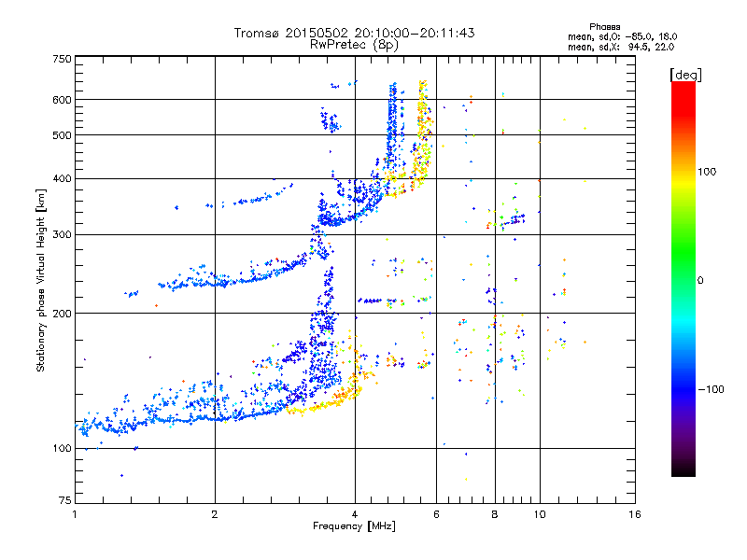Viewport: 747px width, 560px height.
Task: Click the green band of the phase colorbar
Action: point(684,252)
